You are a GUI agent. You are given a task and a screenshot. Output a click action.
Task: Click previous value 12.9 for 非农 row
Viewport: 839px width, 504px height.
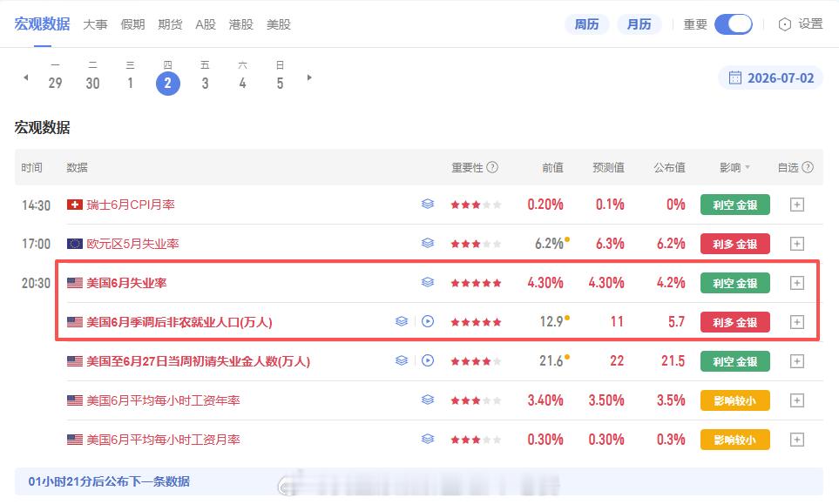(551, 321)
